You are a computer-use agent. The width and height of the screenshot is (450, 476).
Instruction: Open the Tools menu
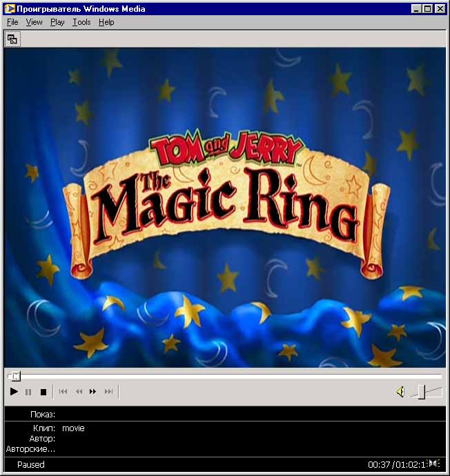pyautogui.click(x=81, y=22)
